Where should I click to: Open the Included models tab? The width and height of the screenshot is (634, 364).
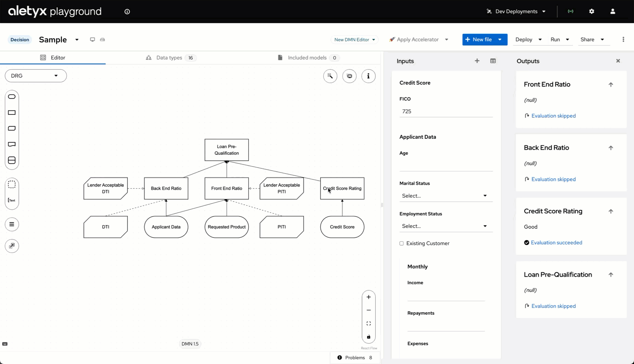pos(307,58)
